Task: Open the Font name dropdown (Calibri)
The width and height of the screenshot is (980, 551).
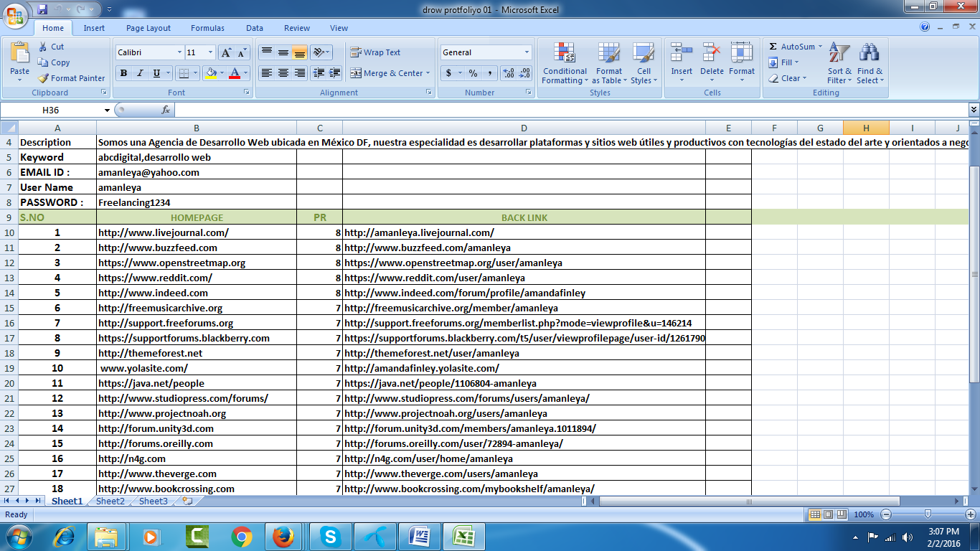Action: (179, 52)
